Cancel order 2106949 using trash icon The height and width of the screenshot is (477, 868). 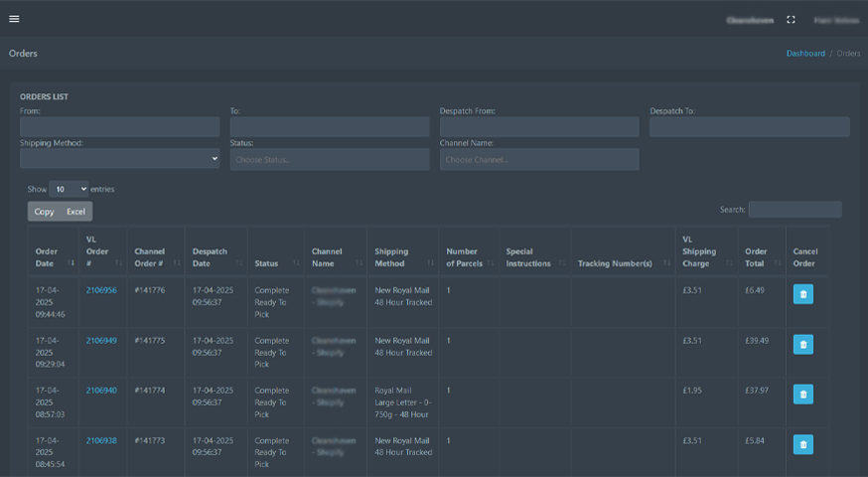coord(802,344)
